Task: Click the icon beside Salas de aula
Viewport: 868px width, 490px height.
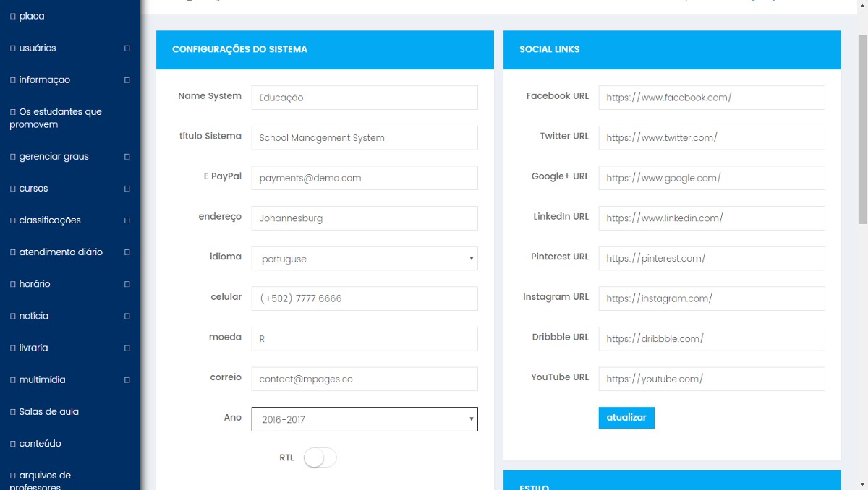Action: [13, 412]
